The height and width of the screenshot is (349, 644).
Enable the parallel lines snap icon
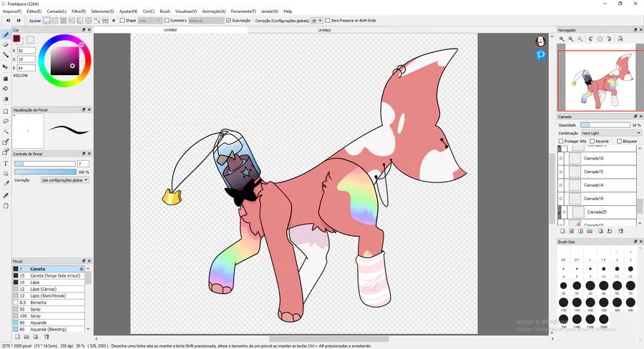point(55,20)
